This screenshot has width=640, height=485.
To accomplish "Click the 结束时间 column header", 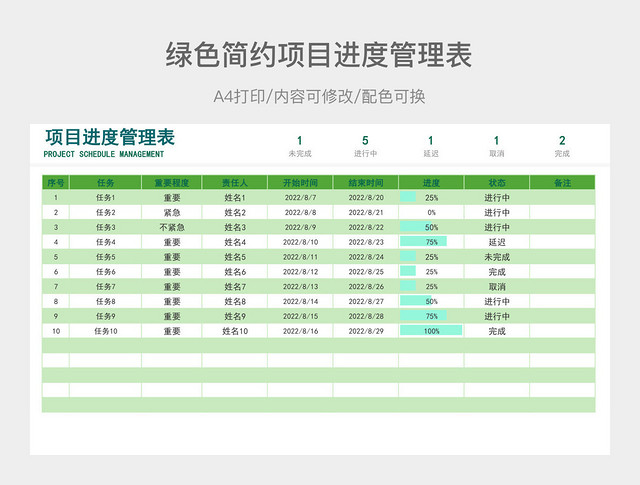I will pyautogui.click(x=366, y=182).
